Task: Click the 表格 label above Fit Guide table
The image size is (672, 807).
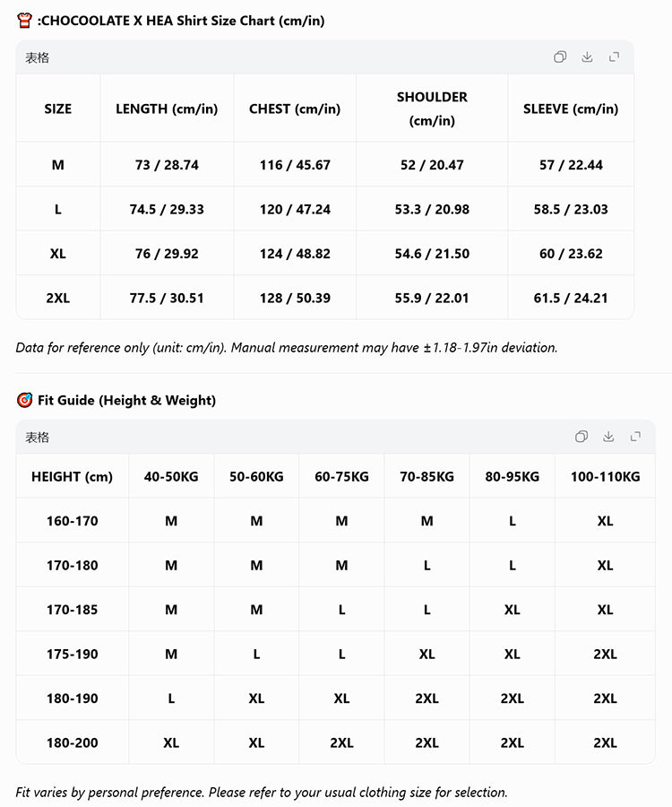Action: (37, 438)
